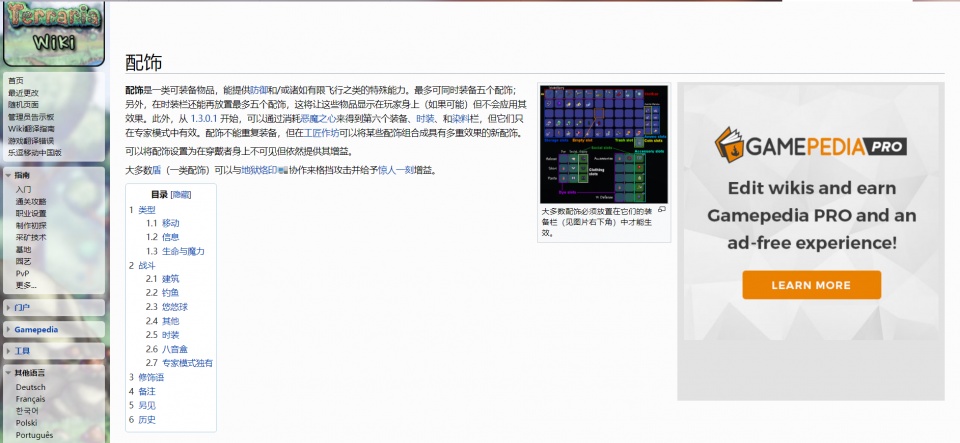Image resolution: width=960 pixels, height=443 pixels.
Task: Expand the 门户 sidebar section
Action: [21, 307]
